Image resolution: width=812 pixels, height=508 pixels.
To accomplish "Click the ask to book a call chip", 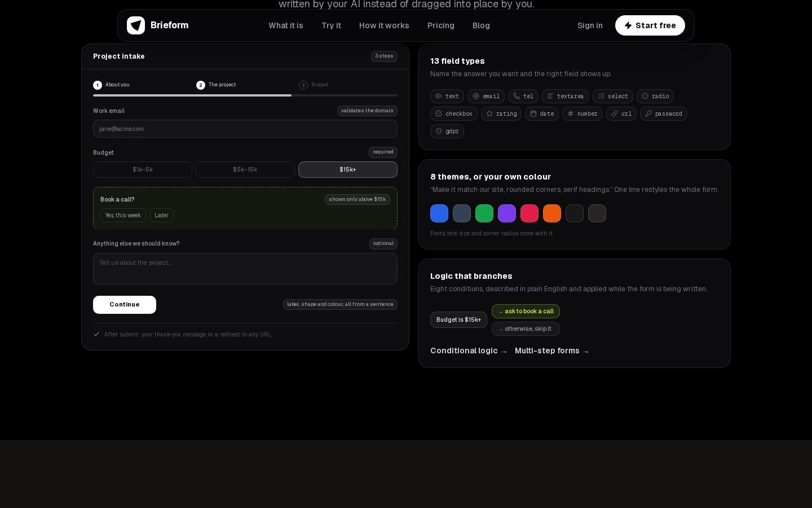I will tap(526, 312).
